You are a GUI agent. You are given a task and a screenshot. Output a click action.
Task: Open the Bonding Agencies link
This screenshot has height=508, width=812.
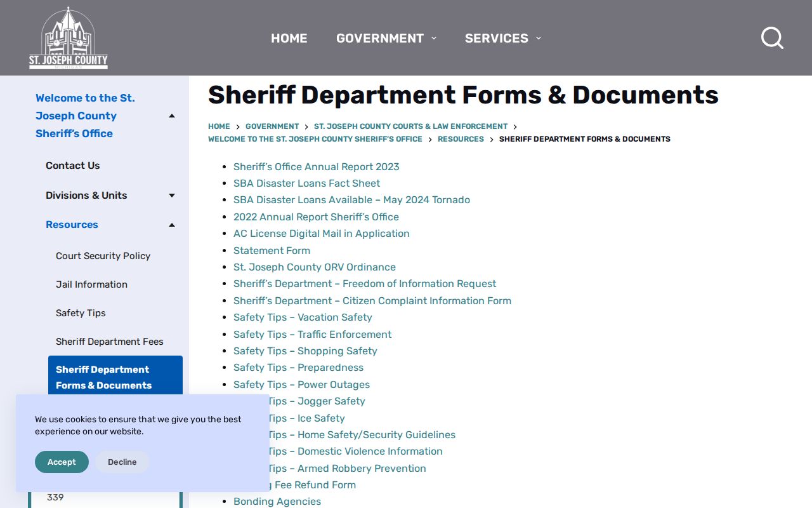[277, 502]
